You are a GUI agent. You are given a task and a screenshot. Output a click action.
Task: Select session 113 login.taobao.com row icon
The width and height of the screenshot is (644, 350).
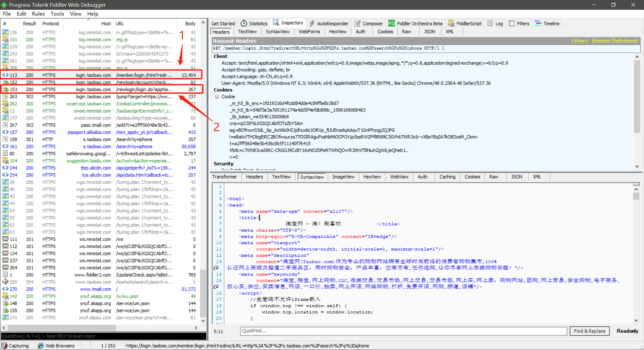coord(5,75)
